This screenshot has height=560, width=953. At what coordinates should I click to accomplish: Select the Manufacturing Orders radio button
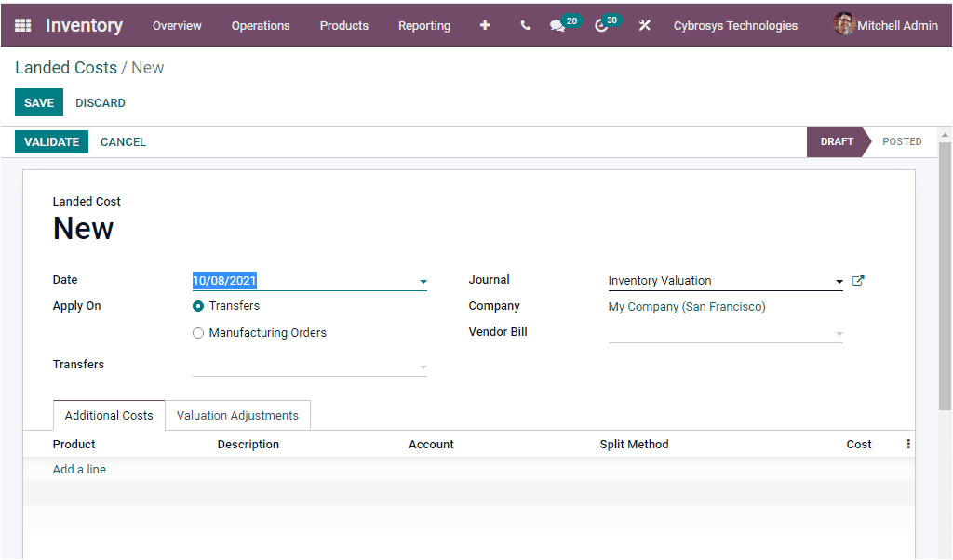[196, 332]
